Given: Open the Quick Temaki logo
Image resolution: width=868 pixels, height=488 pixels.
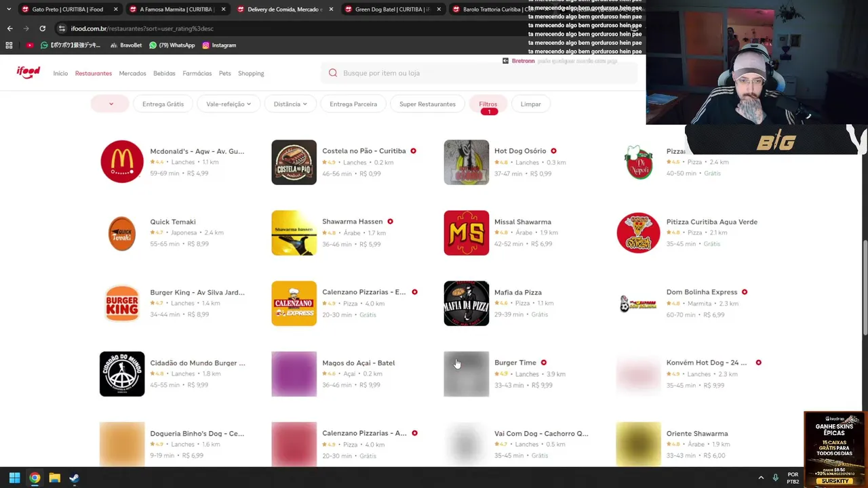Looking at the screenshot, I should tap(122, 232).
